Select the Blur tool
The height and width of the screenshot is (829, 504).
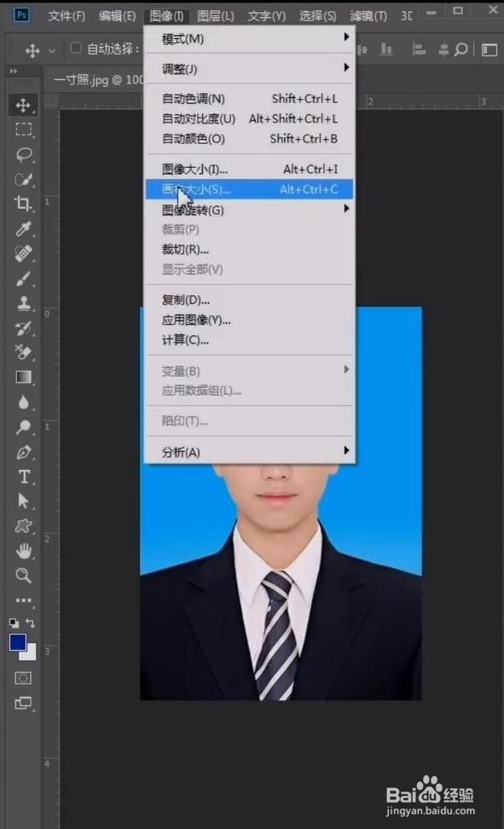pyautogui.click(x=23, y=402)
